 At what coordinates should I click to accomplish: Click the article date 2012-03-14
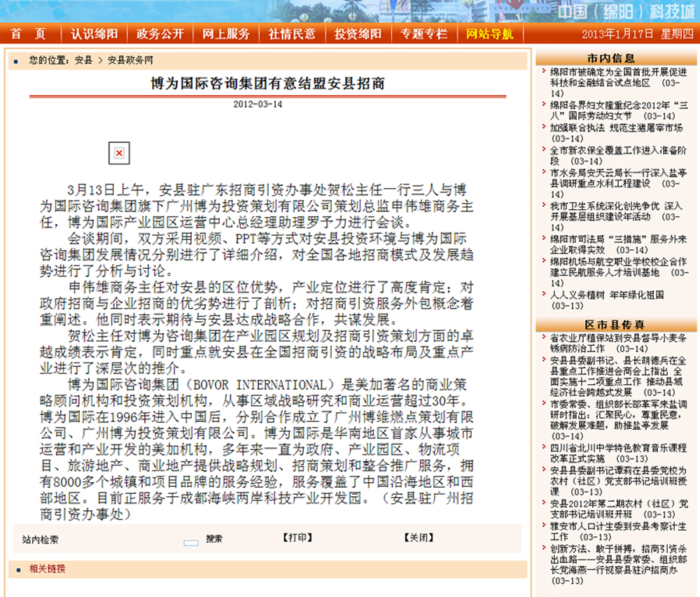(258, 104)
